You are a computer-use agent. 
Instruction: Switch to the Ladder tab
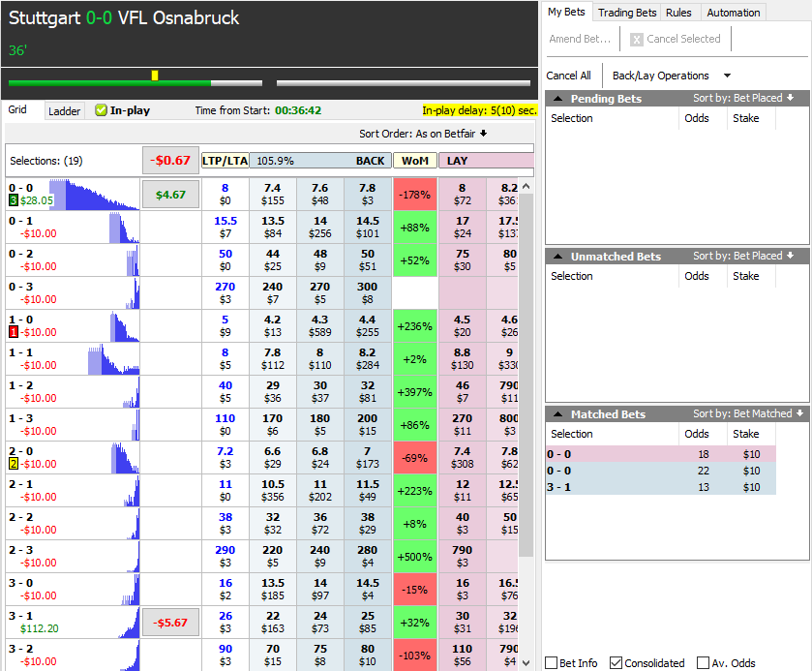point(64,111)
